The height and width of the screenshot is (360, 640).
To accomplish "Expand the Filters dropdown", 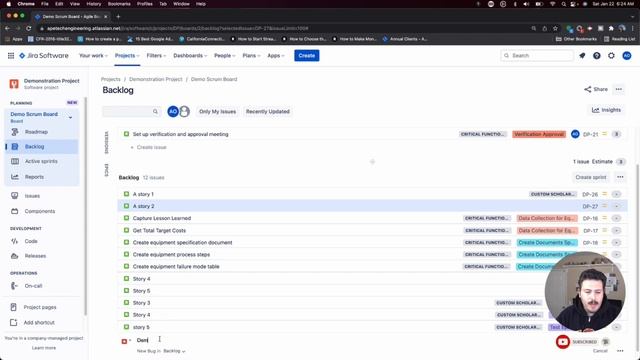I will pyautogui.click(x=156, y=56).
